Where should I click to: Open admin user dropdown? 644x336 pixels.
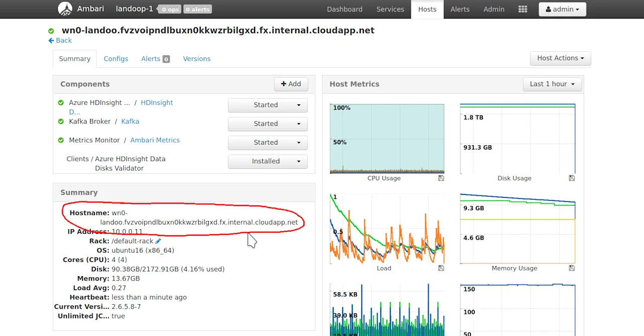[562, 9]
